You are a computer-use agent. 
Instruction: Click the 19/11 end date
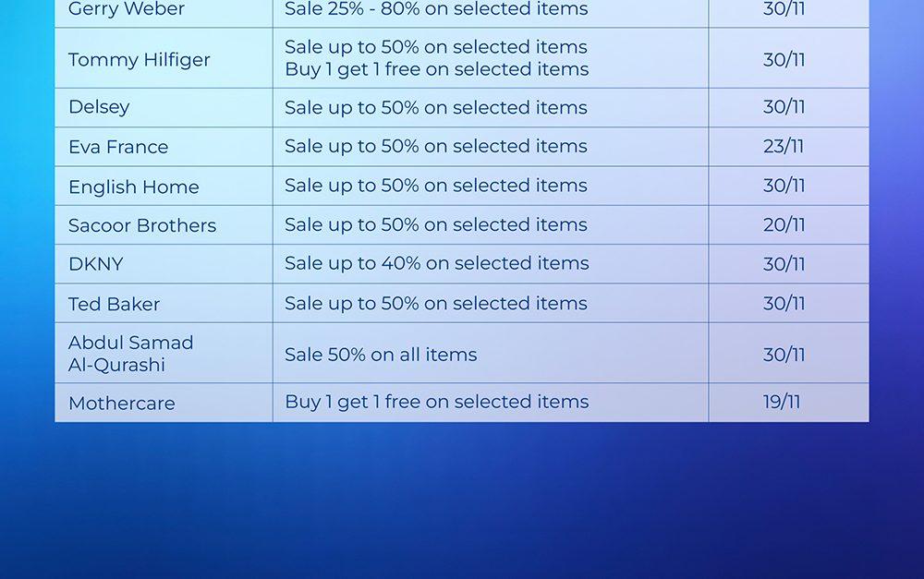point(782,402)
